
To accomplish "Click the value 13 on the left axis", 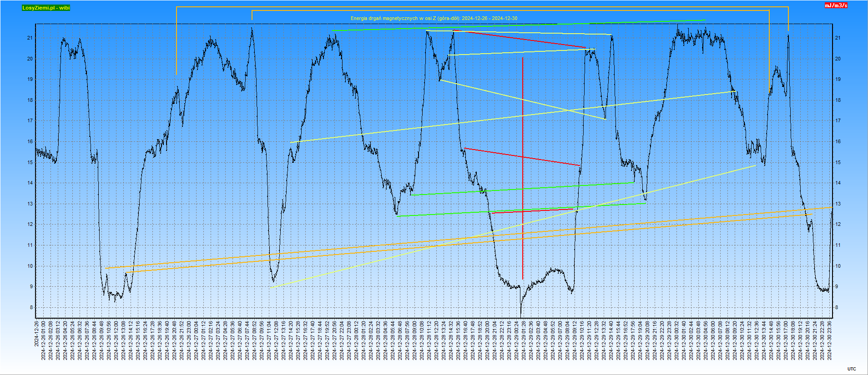I will [x=30, y=204].
